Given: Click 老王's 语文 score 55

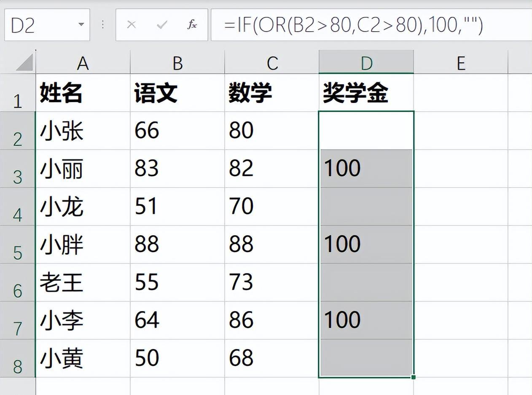Looking at the screenshot, I should 177,282.
